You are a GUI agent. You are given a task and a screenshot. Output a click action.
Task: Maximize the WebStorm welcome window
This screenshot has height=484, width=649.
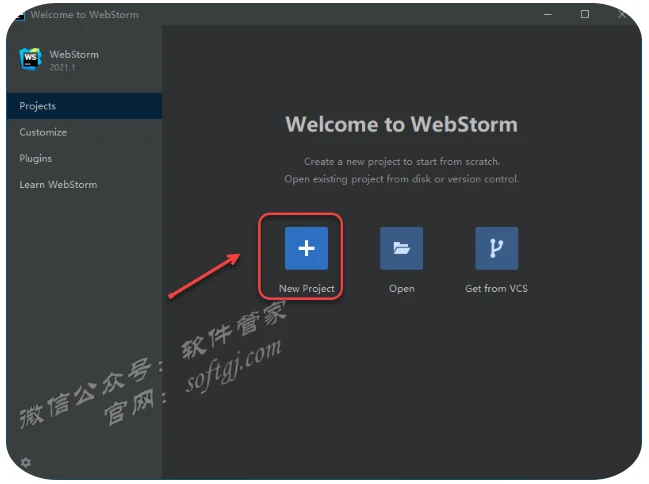coord(585,14)
